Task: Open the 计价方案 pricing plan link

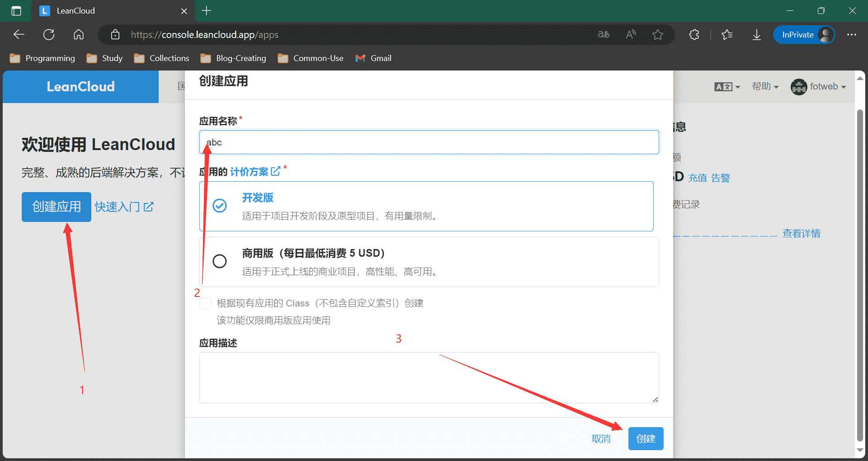Action: coord(249,172)
